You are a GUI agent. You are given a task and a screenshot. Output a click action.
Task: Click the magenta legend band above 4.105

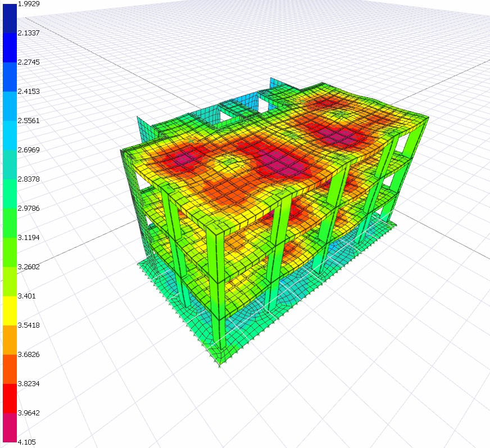[x=10, y=427]
